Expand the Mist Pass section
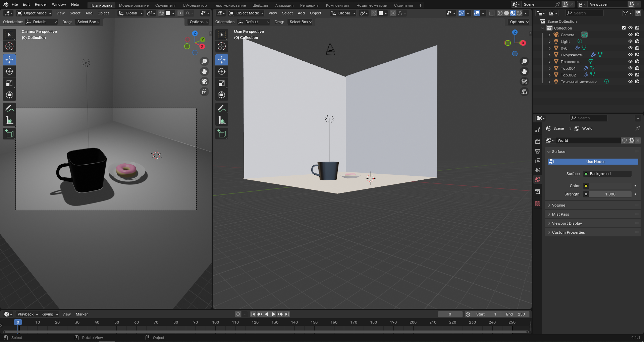The image size is (644, 342). 560,214
